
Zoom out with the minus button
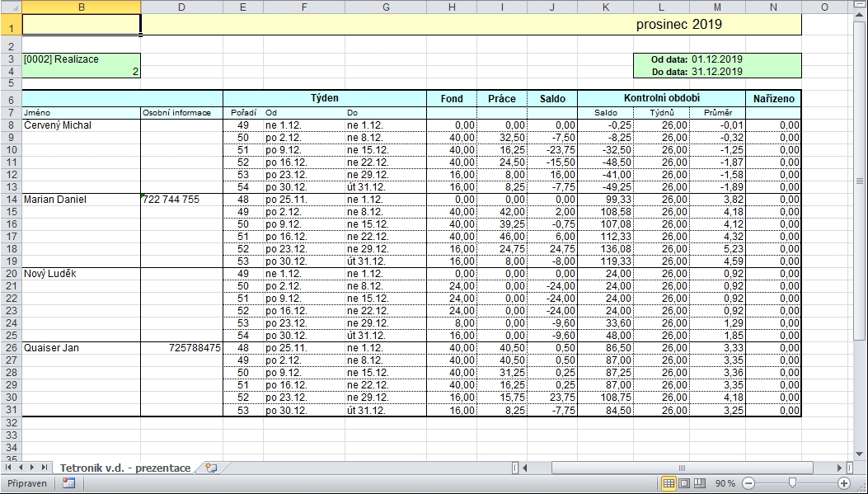[x=748, y=483]
